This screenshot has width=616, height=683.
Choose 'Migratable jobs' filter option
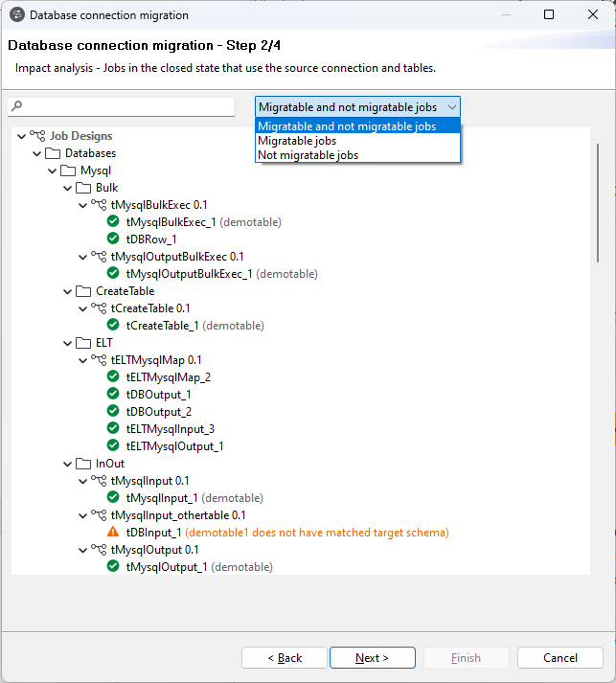tap(357, 141)
